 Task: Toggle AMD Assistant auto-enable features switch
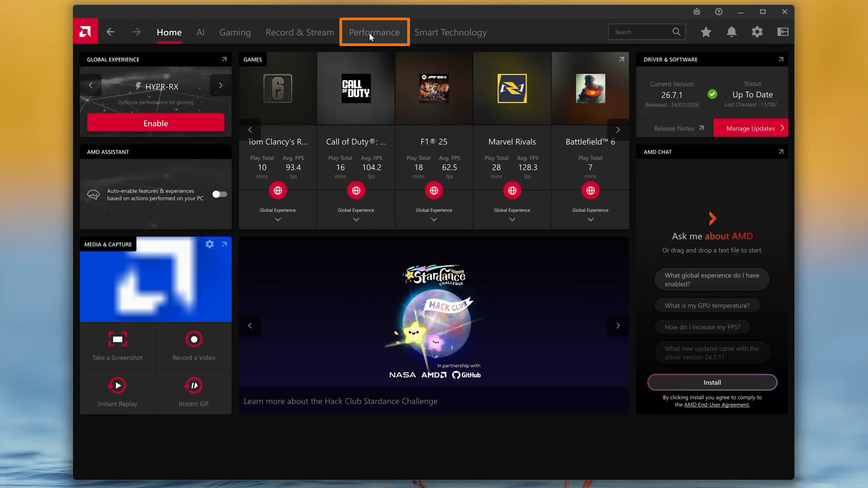pyautogui.click(x=219, y=194)
